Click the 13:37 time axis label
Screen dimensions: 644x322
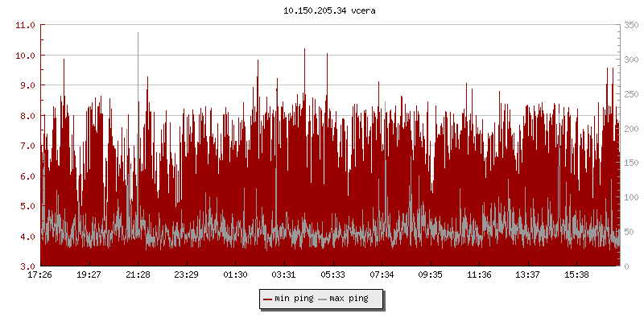[x=527, y=275]
